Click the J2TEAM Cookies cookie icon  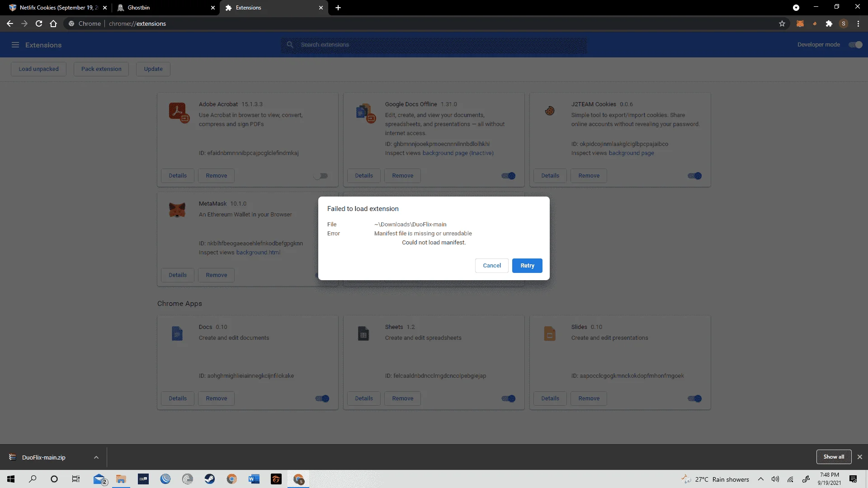[550, 110]
